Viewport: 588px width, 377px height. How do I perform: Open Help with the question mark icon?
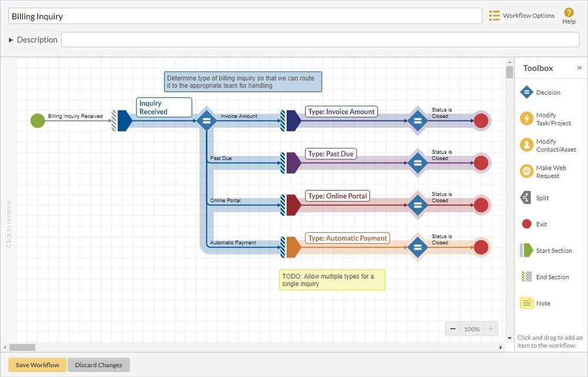(x=568, y=12)
